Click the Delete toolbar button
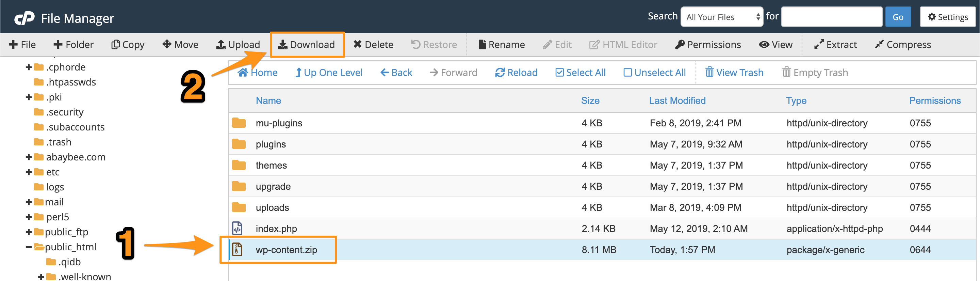Screen dimensions: 980x281 [x=373, y=45]
